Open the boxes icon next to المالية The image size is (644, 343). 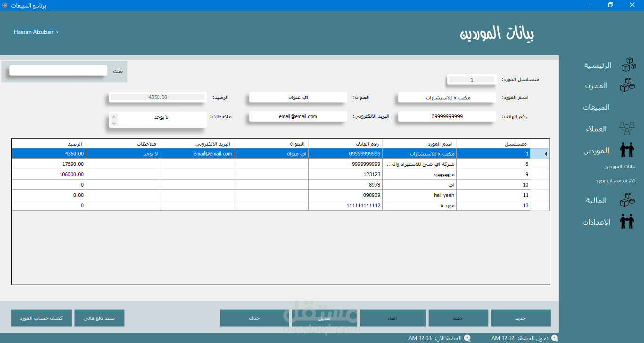pyautogui.click(x=627, y=200)
